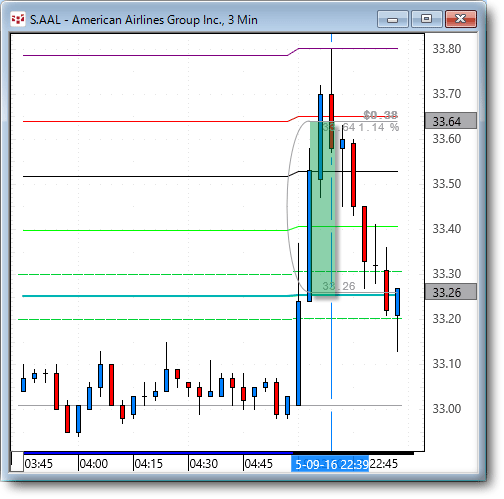Click the 33.10 price scale label

coord(447,364)
